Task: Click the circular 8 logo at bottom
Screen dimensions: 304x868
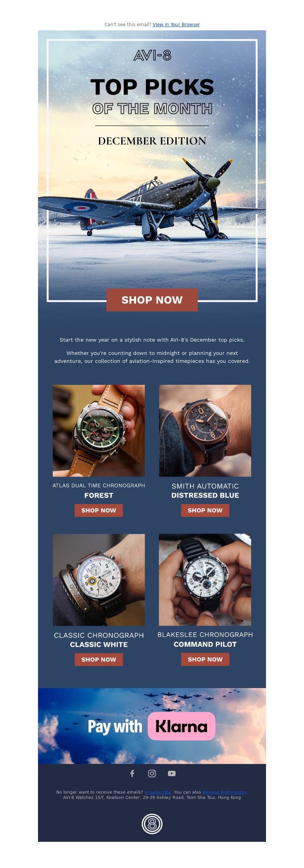Action: pyautogui.click(x=152, y=824)
